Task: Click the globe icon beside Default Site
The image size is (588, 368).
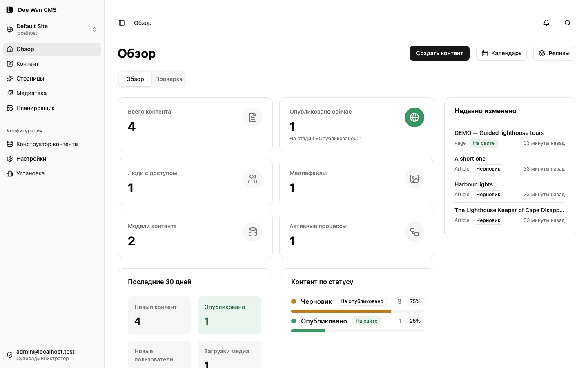Action: tap(10, 29)
